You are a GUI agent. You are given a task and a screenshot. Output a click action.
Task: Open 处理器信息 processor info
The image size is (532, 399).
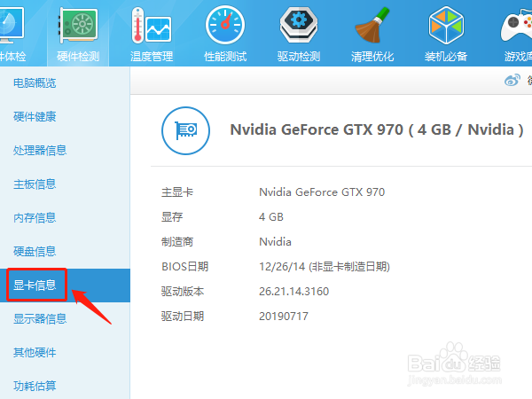click(x=40, y=151)
